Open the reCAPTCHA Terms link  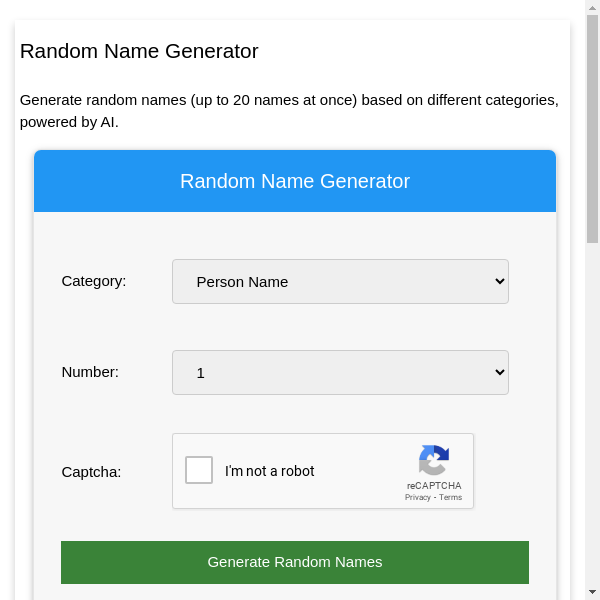click(451, 497)
